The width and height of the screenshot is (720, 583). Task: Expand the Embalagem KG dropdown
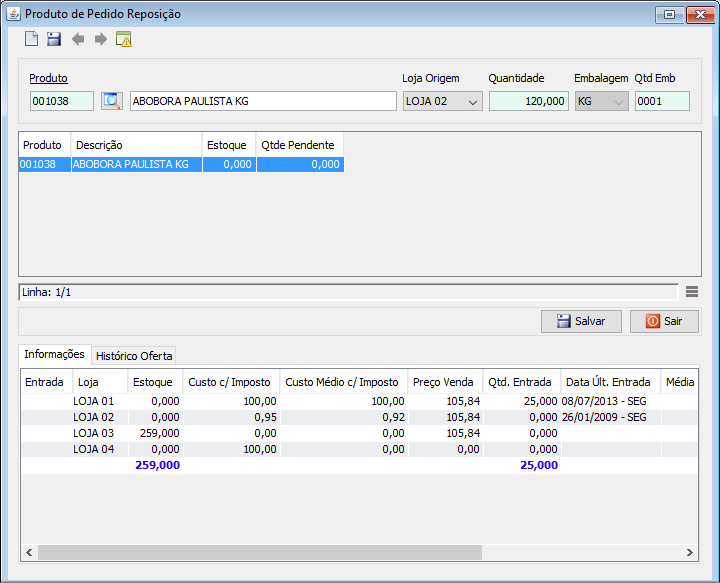pyautogui.click(x=602, y=101)
